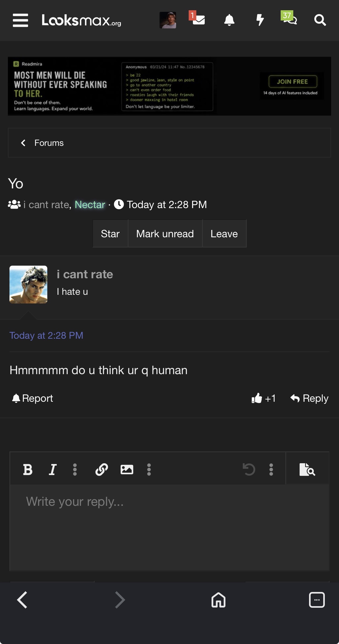Expand more text formatting options after italic

click(x=75, y=469)
